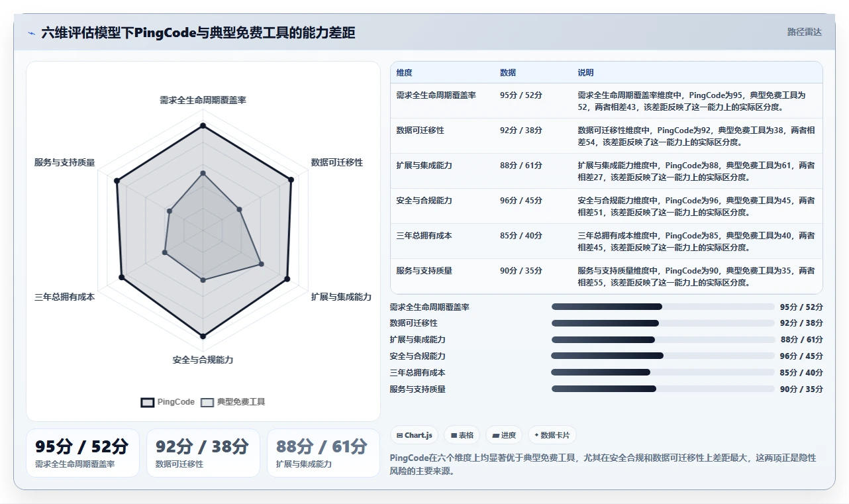Click the 安全与合规能力 table row name

[x=424, y=201]
